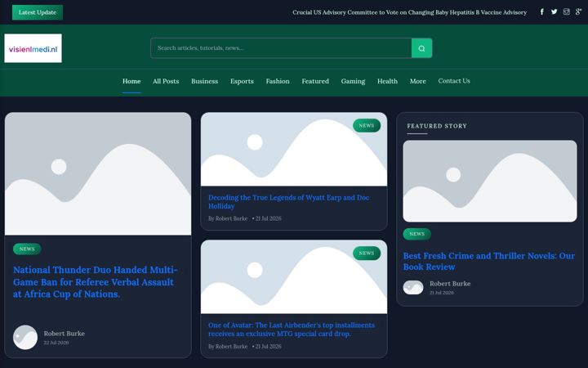Open Robert Burke name in Featured Story
588x368 pixels.
450,284
